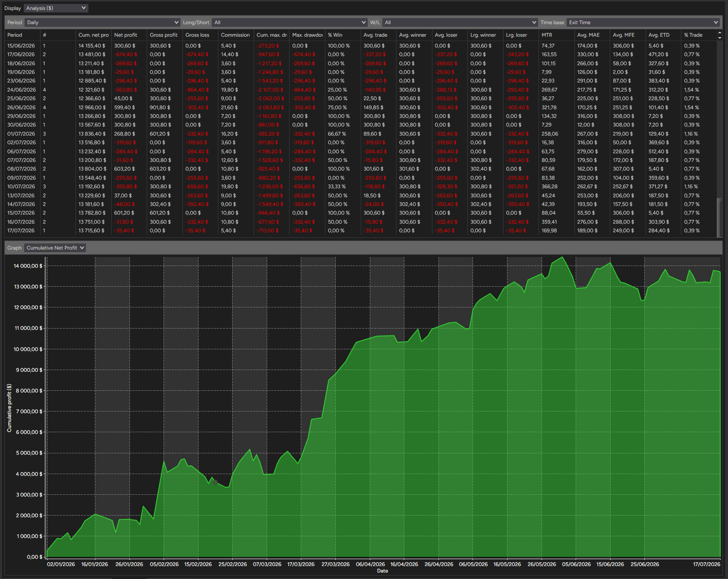Image resolution: width=728 pixels, height=579 pixels.
Task: Select the 23/06/2026 period row
Action: [x=361, y=81]
